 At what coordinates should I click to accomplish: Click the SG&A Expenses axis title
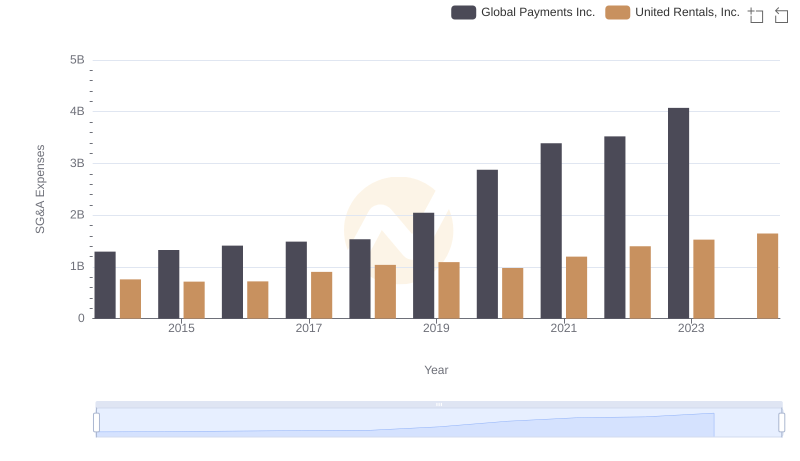pos(40,189)
